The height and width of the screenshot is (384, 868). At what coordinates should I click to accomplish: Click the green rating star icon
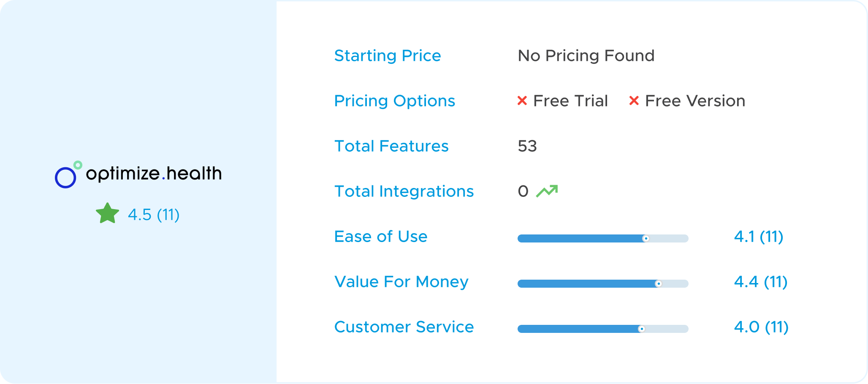coord(108,213)
